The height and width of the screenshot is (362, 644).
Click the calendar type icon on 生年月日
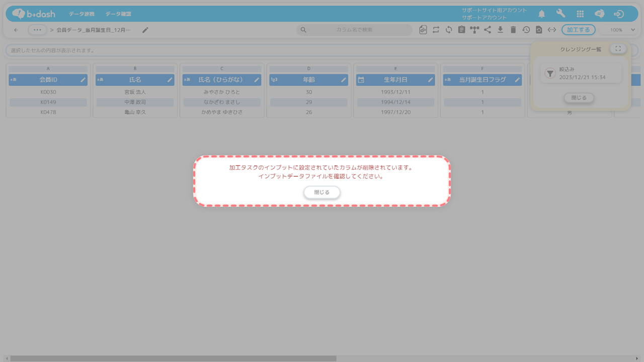361,79
